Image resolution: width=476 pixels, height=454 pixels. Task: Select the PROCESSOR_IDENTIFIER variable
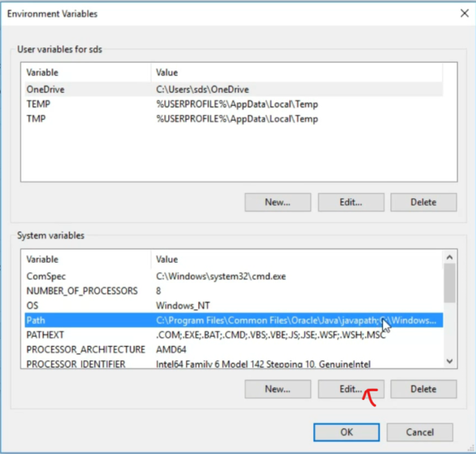pyautogui.click(x=234, y=364)
